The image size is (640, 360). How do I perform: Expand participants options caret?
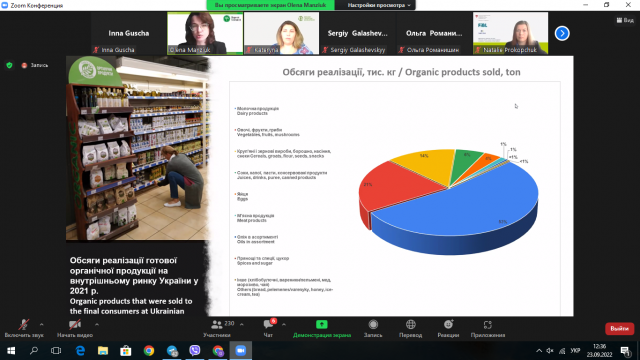242,324
